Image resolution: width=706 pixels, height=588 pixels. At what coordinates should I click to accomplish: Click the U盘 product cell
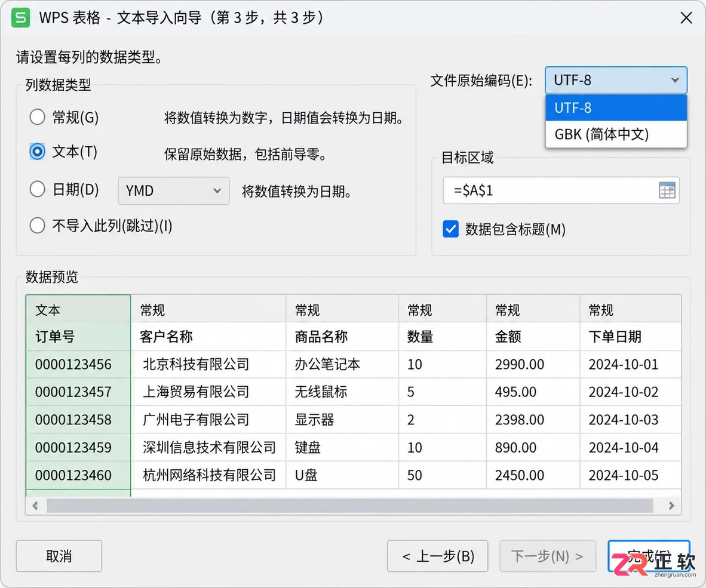click(x=342, y=475)
